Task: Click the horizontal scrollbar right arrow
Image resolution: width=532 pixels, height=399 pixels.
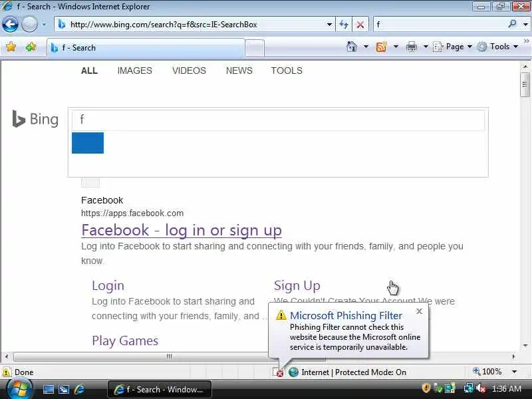Action: pyautogui.click(x=513, y=356)
